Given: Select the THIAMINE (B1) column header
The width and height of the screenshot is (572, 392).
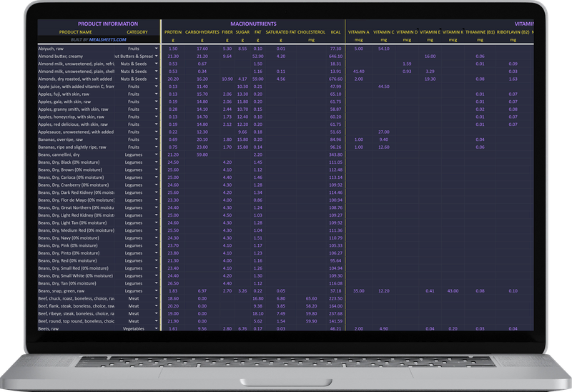Looking at the screenshot, I should click(480, 32).
